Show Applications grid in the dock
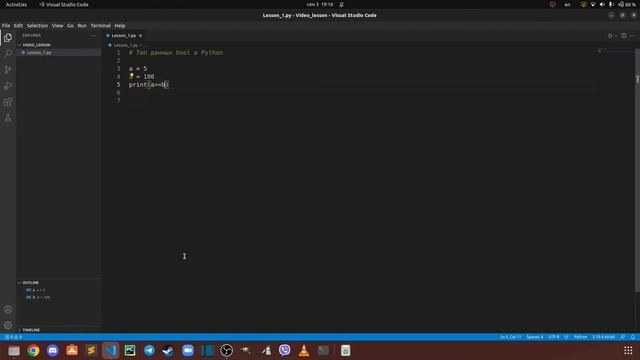Screen dimensions: 640x360 click(628, 351)
